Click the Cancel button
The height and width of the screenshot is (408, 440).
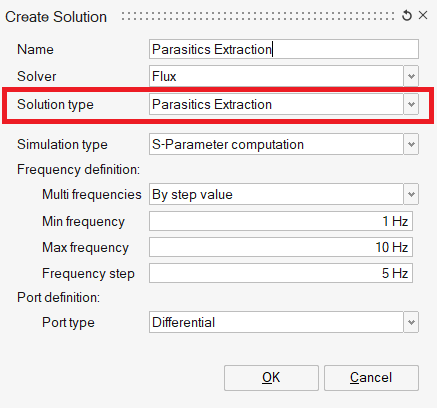pos(371,378)
